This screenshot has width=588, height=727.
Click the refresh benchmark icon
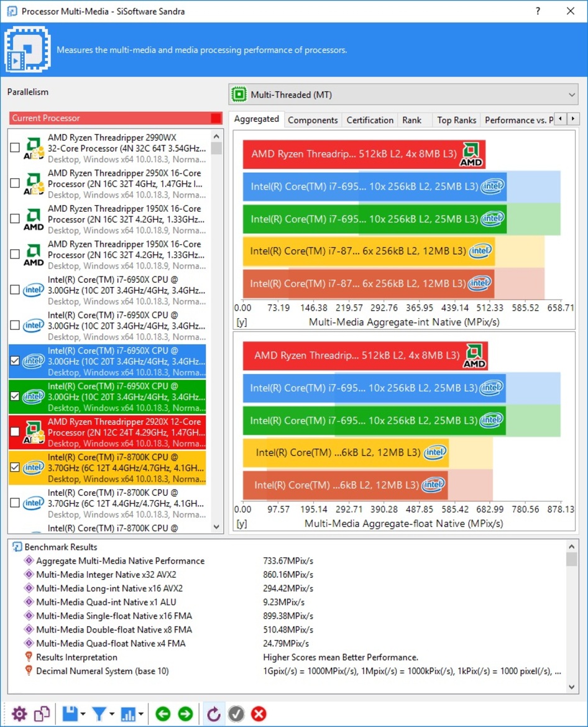coord(213,713)
